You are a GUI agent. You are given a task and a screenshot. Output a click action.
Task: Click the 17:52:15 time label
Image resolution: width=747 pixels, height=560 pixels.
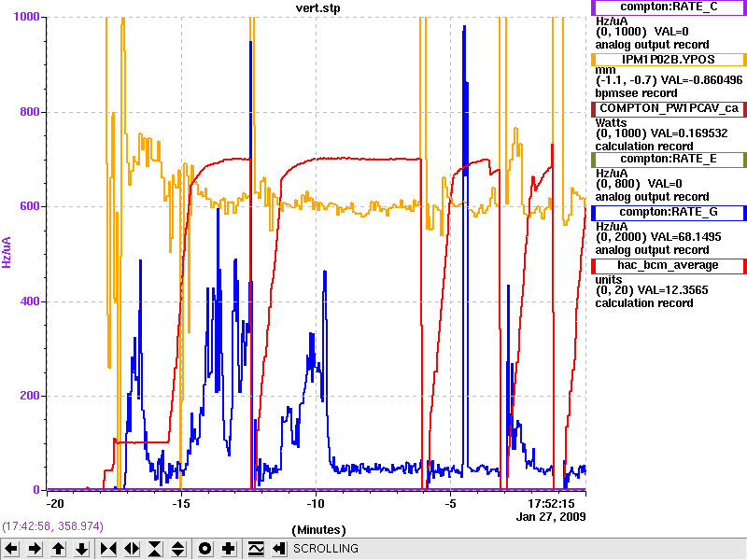pyautogui.click(x=551, y=504)
